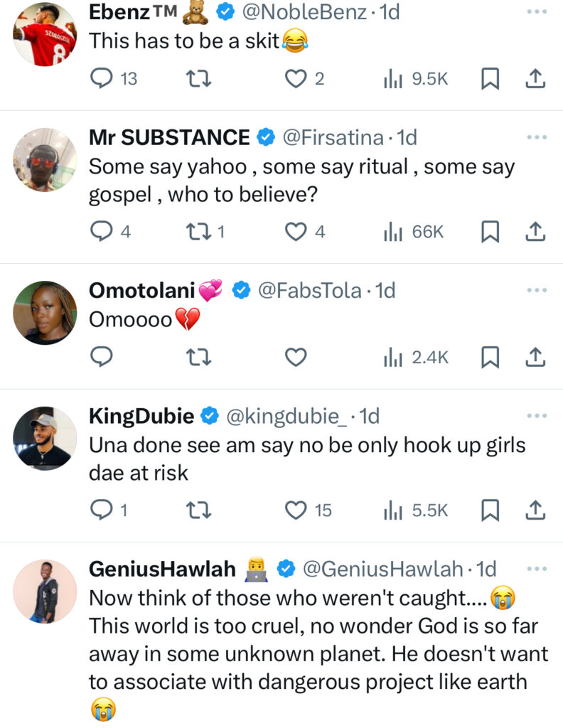Image resolution: width=563 pixels, height=728 pixels.
Task: Open Omotolani's profile picture
Action: (x=45, y=313)
